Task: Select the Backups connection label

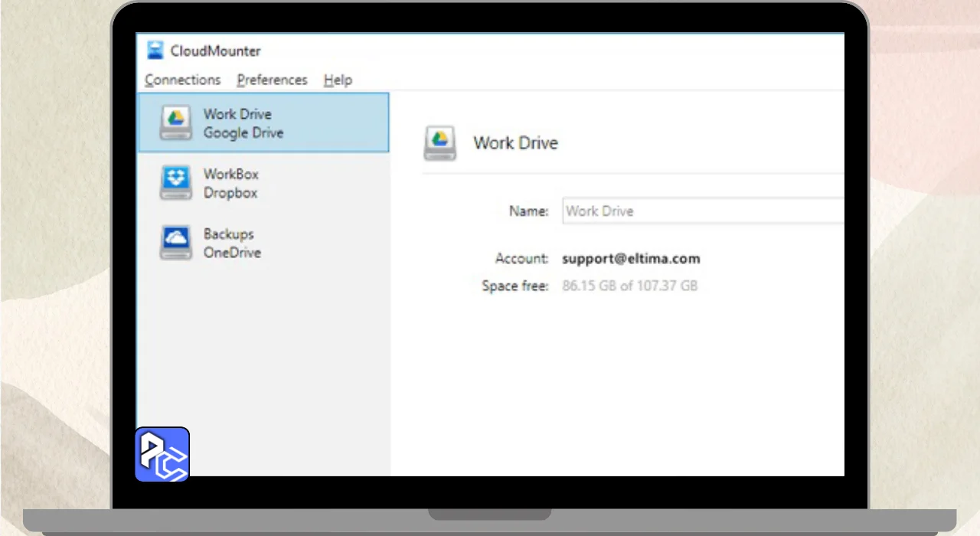Action: [x=228, y=234]
